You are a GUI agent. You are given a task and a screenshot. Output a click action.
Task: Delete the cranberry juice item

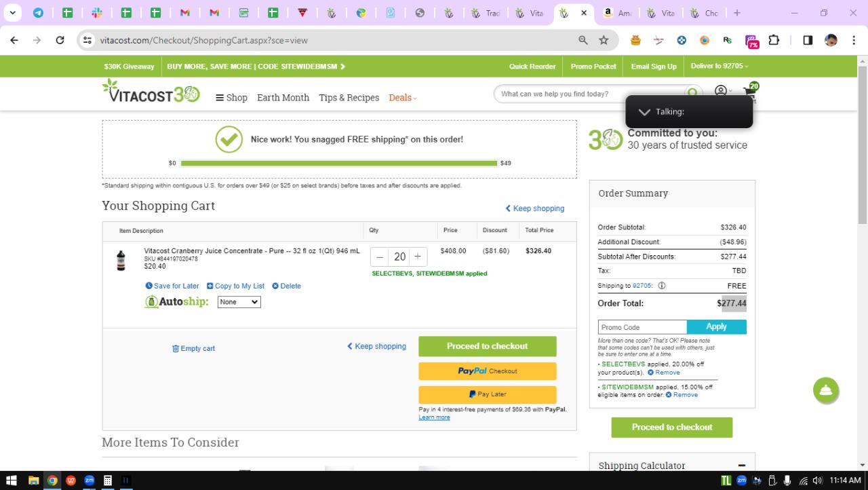[286, 286]
